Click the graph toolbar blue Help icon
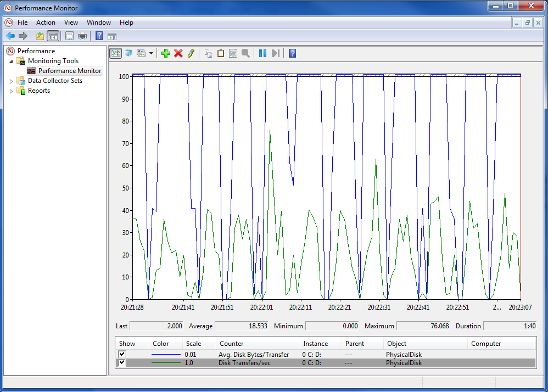 click(292, 53)
